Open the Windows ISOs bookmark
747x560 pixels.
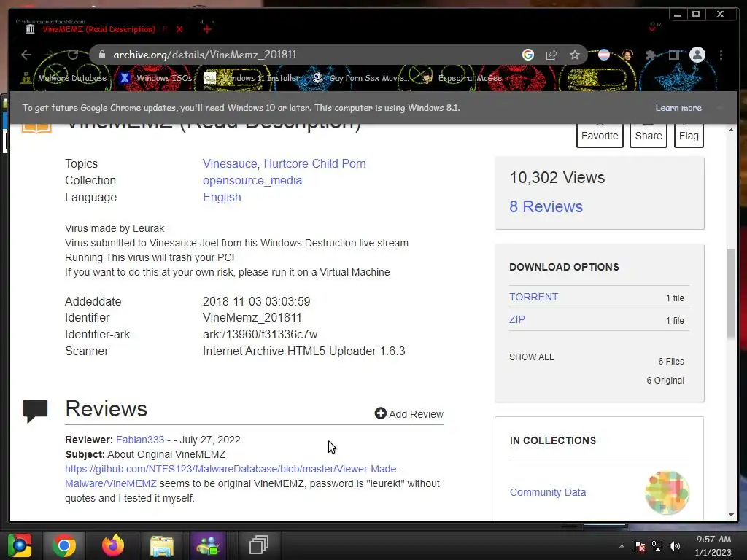(156, 78)
